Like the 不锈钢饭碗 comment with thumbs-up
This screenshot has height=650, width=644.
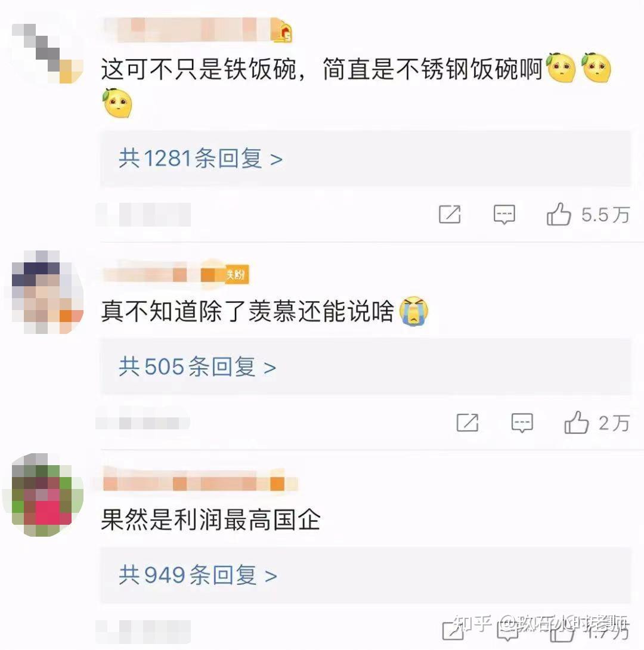tap(559, 214)
